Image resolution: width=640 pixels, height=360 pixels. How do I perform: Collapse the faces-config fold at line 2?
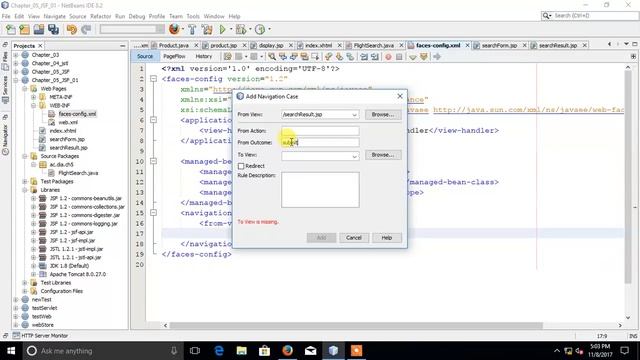coord(153,79)
